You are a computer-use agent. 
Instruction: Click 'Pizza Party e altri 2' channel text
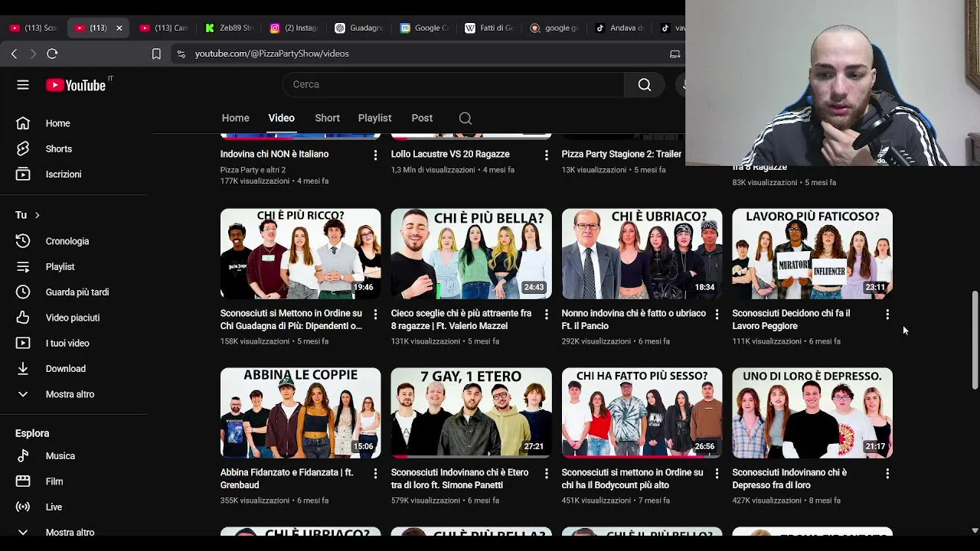point(253,170)
